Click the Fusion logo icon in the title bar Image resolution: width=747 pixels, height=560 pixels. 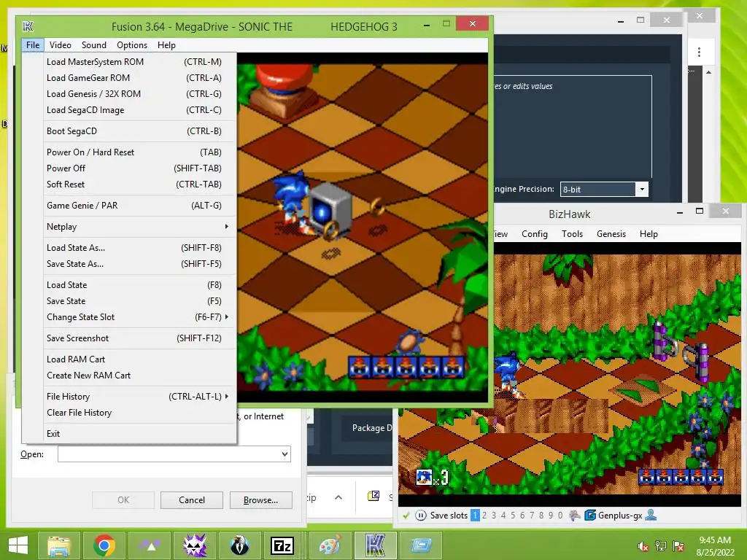(28, 27)
